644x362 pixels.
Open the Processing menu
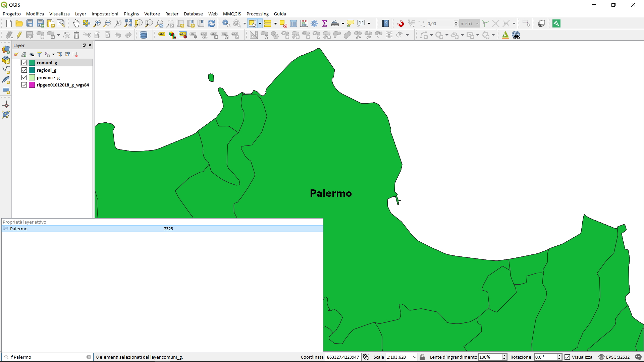[257, 14]
